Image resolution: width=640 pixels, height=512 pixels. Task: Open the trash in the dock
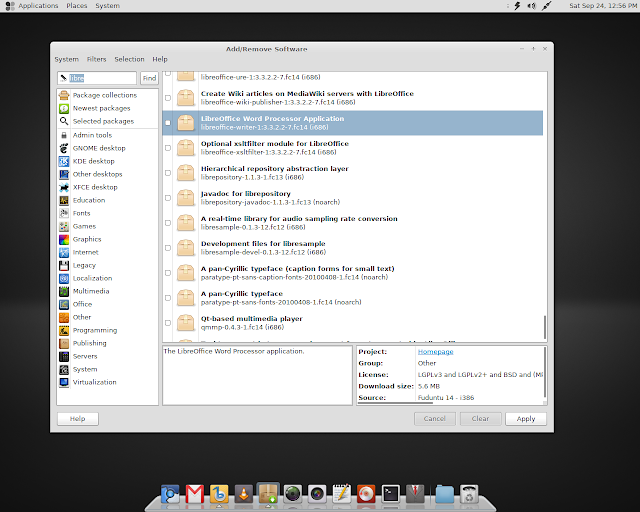click(469, 494)
